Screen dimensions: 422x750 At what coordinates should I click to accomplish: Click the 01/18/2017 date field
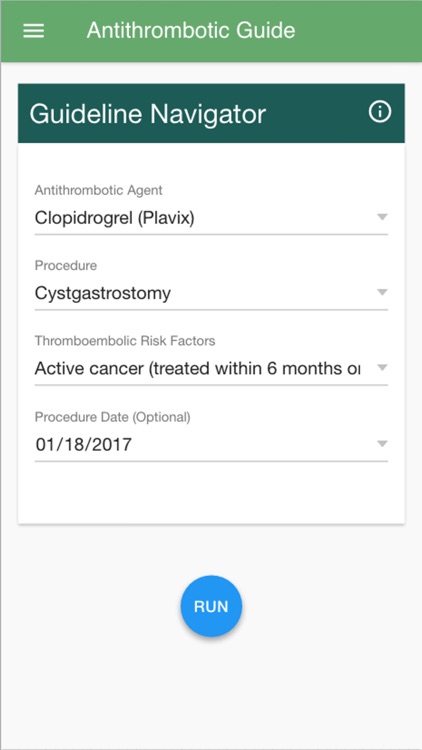click(211, 445)
